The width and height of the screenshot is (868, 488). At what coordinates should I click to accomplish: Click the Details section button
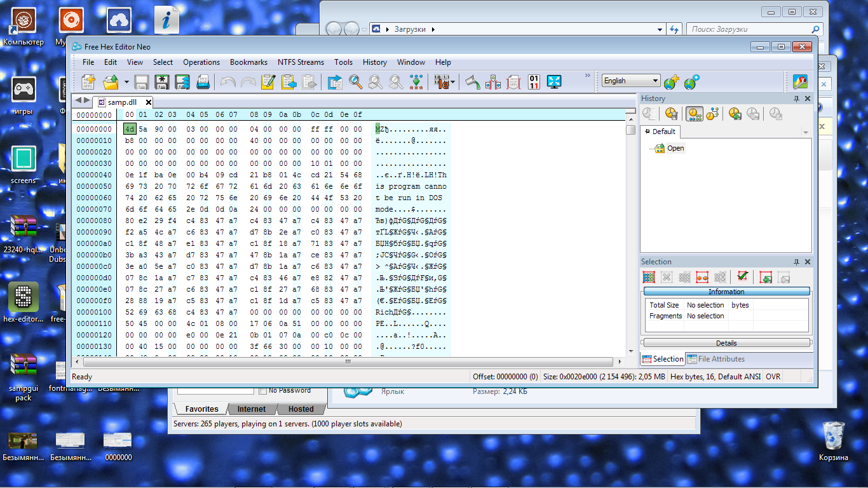726,343
